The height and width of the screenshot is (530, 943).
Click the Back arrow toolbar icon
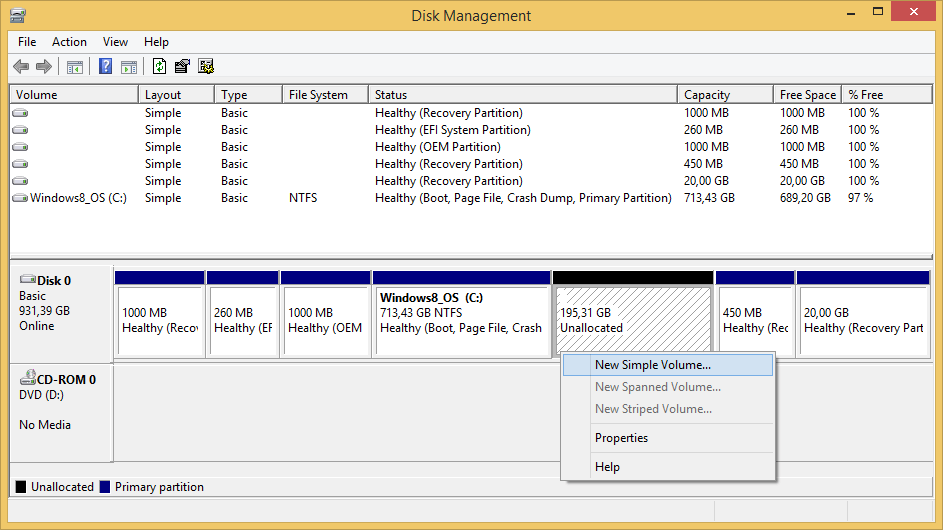click(21, 67)
